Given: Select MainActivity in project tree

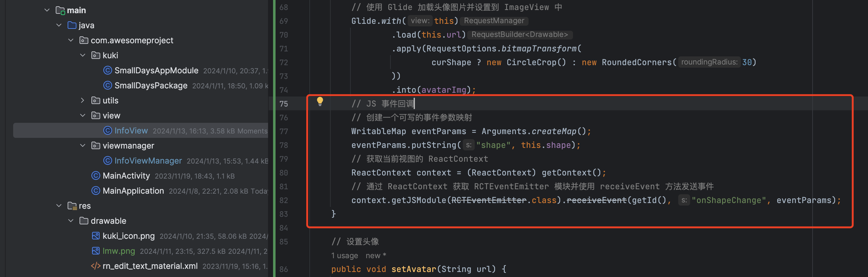Looking at the screenshot, I should pos(126,175).
